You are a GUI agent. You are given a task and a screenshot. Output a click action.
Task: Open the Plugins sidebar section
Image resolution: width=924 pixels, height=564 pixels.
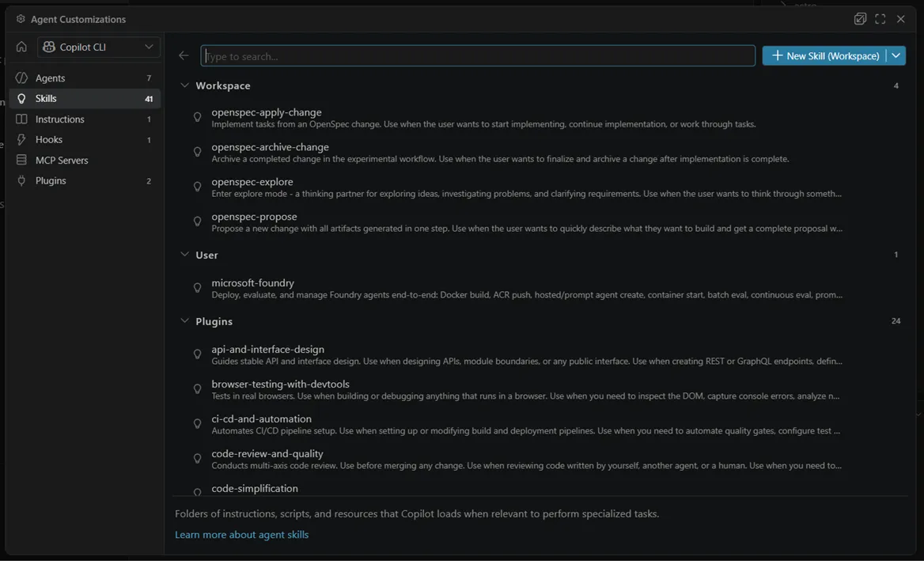(x=85, y=181)
